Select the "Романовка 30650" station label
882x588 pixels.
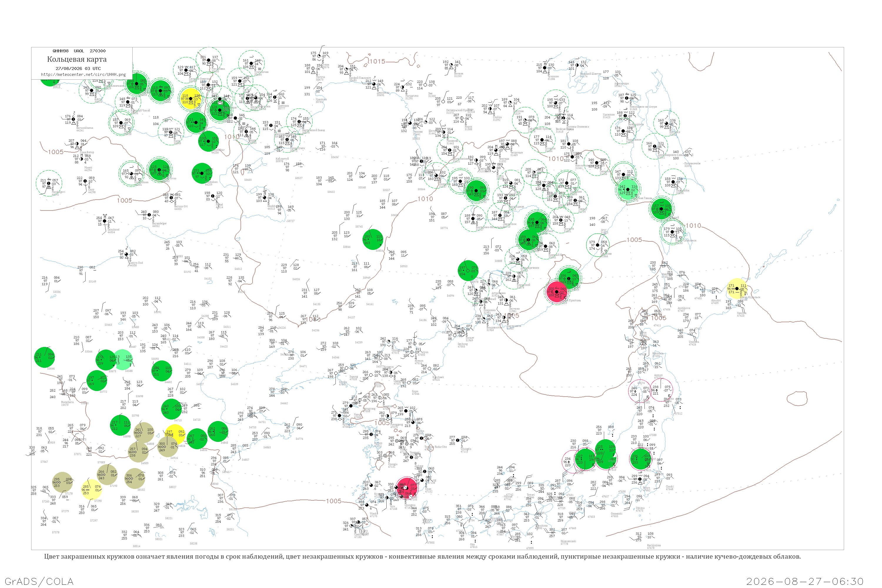(x=218, y=70)
